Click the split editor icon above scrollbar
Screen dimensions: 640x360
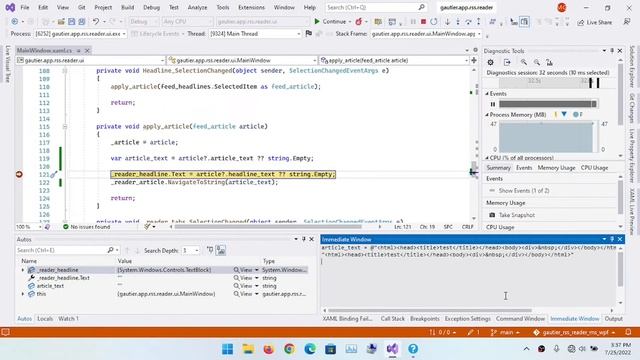coord(474,60)
